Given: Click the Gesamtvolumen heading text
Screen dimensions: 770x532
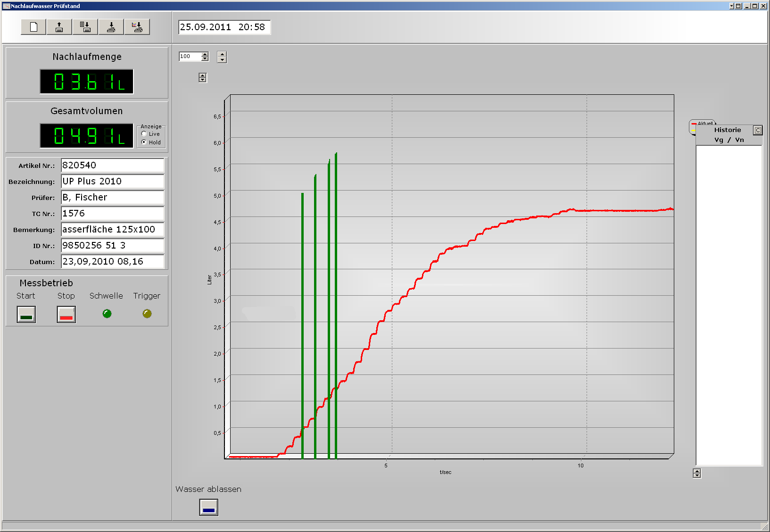Looking at the screenshot, I should 87,111.
